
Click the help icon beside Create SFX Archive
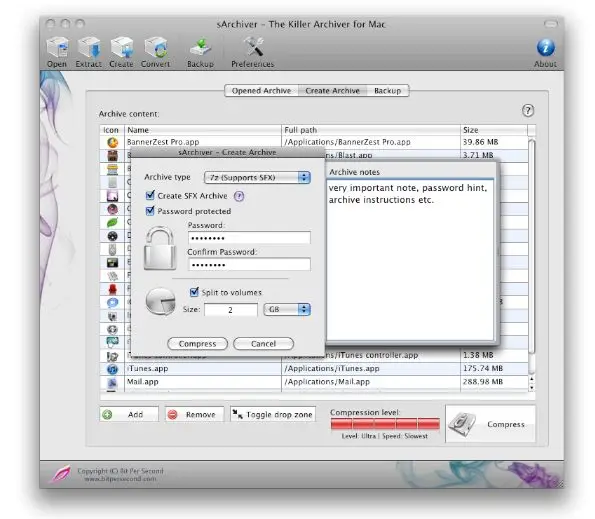pyautogui.click(x=239, y=196)
